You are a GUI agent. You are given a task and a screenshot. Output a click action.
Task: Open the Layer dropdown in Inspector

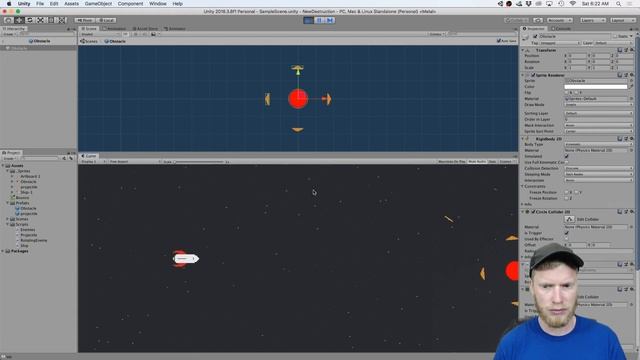613,43
